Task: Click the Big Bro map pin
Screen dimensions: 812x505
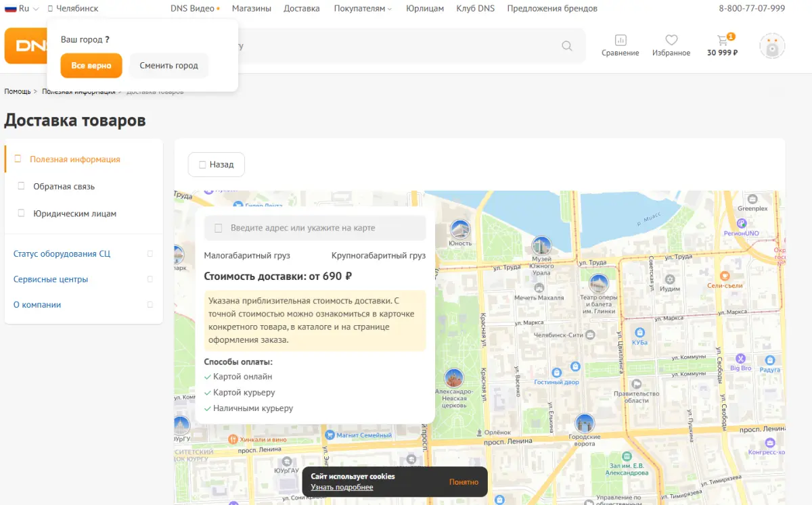Action: point(740,358)
